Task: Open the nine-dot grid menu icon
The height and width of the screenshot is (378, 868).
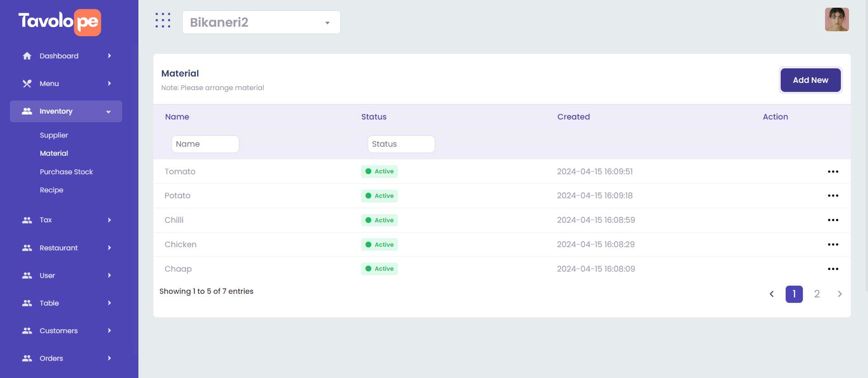Action: [163, 20]
